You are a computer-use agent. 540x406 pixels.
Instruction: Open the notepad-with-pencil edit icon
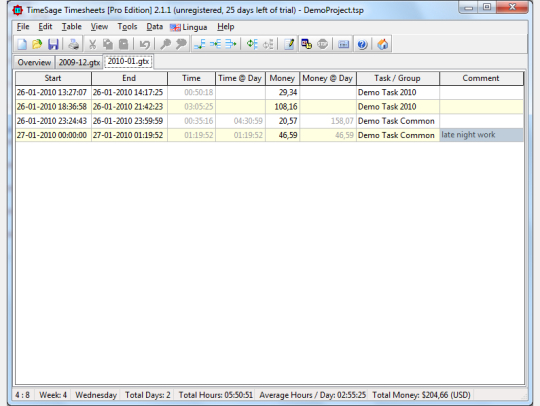pyautogui.click(x=289, y=44)
